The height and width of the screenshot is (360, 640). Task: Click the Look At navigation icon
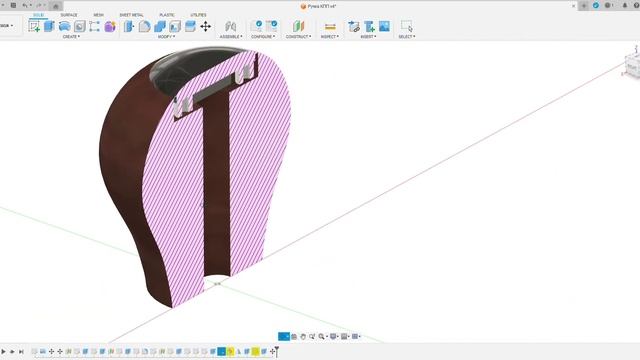point(294,336)
